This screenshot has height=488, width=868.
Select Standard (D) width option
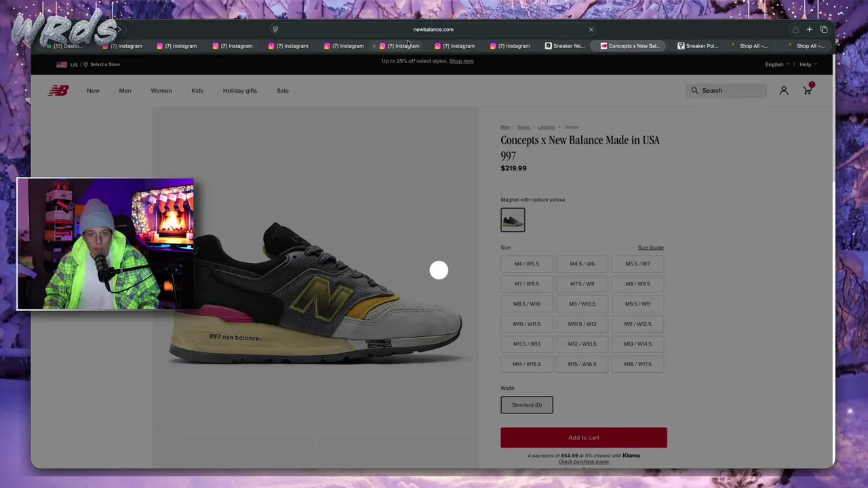pyautogui.click(x=527, y=405)
